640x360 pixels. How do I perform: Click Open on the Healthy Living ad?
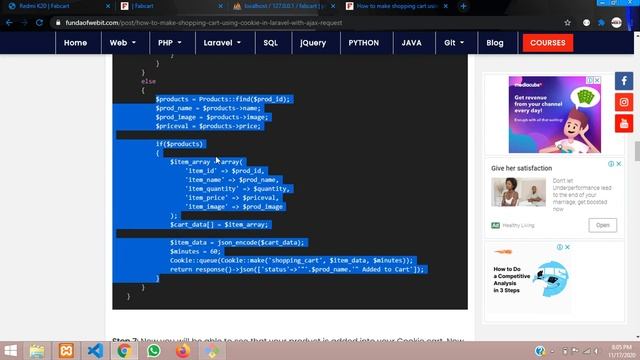tap(602, 225)
